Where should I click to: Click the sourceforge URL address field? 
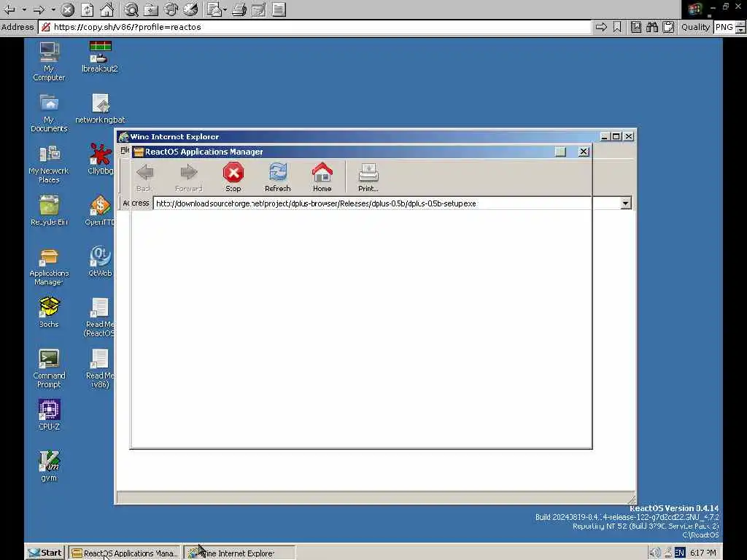387,203
